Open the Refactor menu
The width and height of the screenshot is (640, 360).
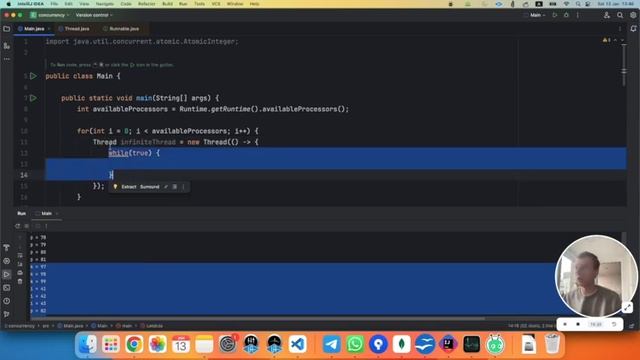pos(146,4)
